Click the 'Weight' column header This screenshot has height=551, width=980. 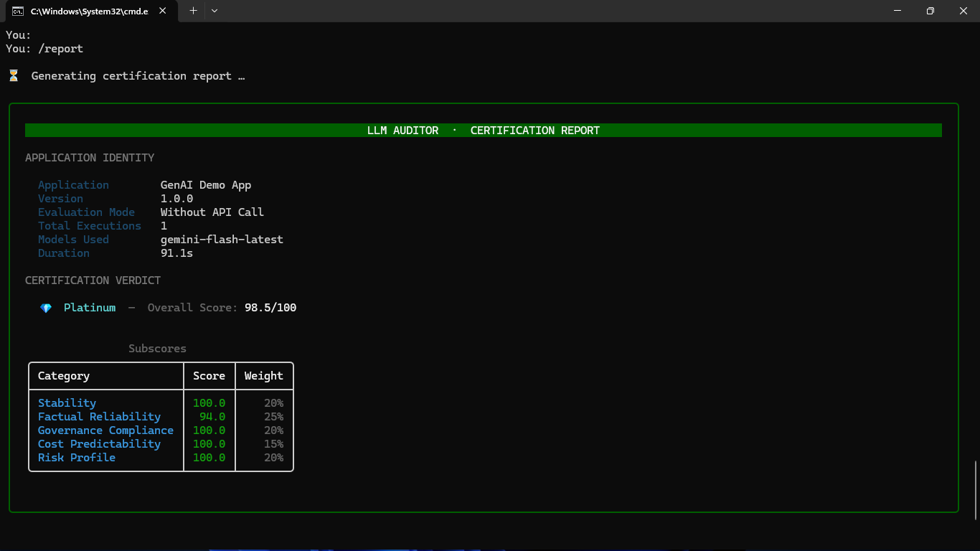click(264, 376)
